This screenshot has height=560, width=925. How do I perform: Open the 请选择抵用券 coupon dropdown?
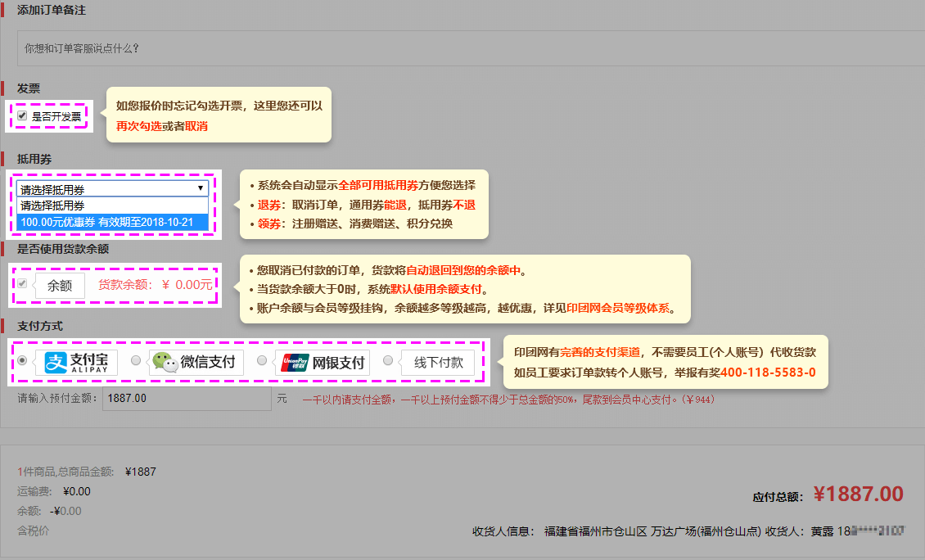pyautogui.click(x=106, y=190)
